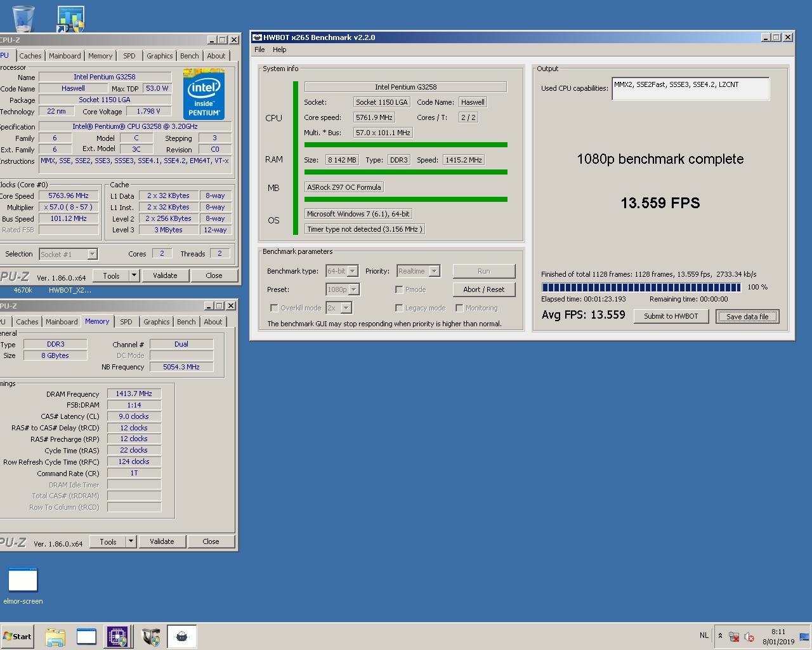
Task: Click the Intel Pentium logo in CPU-Z
Action: point(204,95)
